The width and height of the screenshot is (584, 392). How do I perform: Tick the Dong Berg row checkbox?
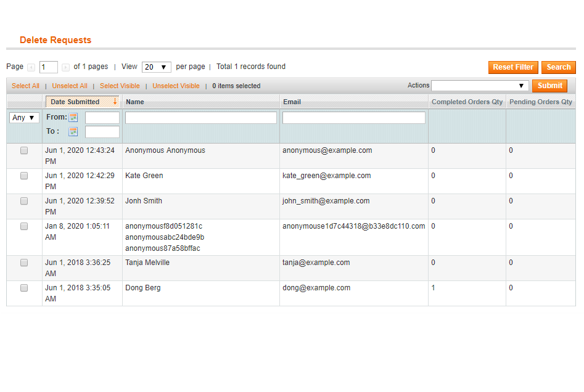coord(24,288)
